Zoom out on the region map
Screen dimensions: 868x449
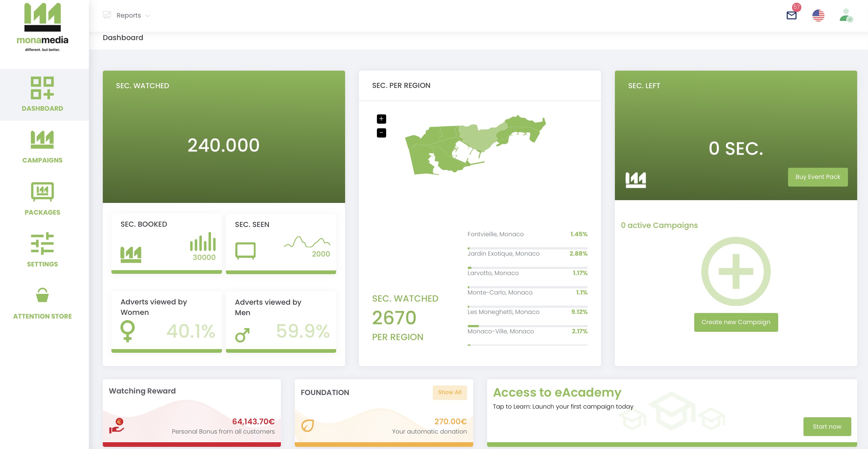tap(381, 133)
